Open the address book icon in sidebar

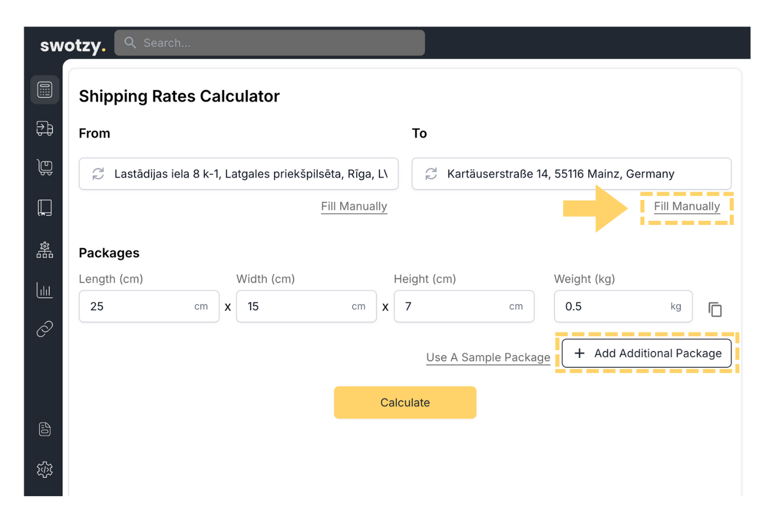pos(45,208)
